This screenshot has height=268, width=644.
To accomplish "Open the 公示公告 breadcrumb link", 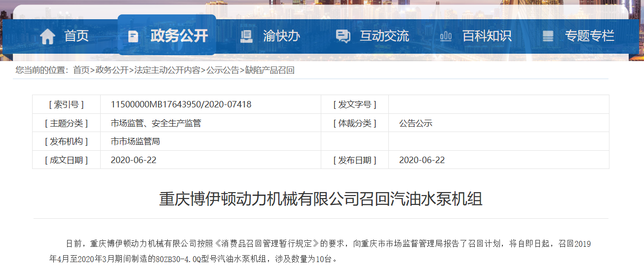I will coord(223,70).
